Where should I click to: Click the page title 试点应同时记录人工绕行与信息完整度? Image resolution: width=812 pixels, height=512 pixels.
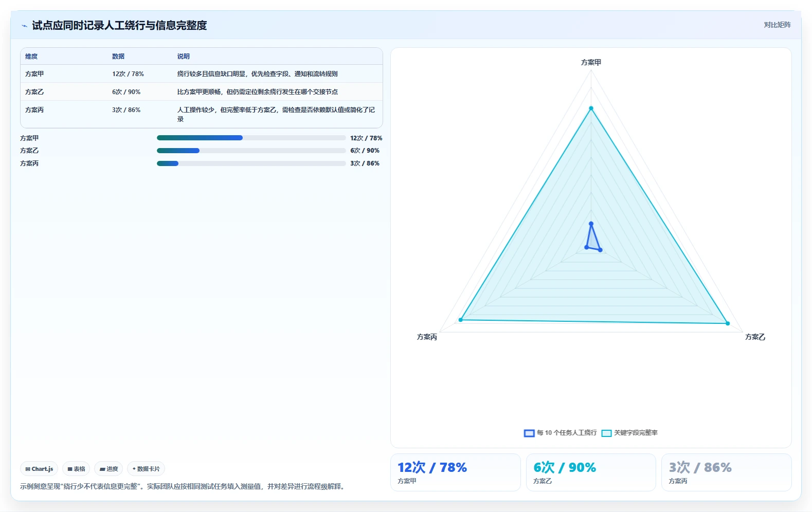[119, 26]
